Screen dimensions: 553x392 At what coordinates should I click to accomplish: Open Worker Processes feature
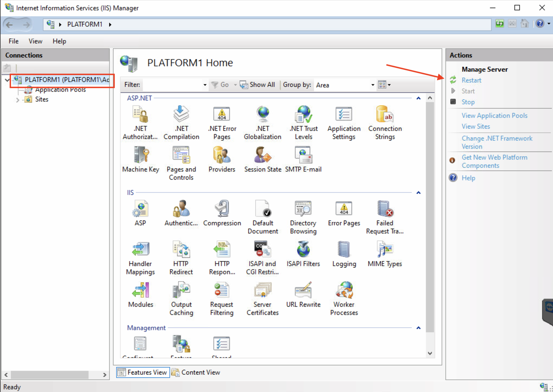pos(344,299)
